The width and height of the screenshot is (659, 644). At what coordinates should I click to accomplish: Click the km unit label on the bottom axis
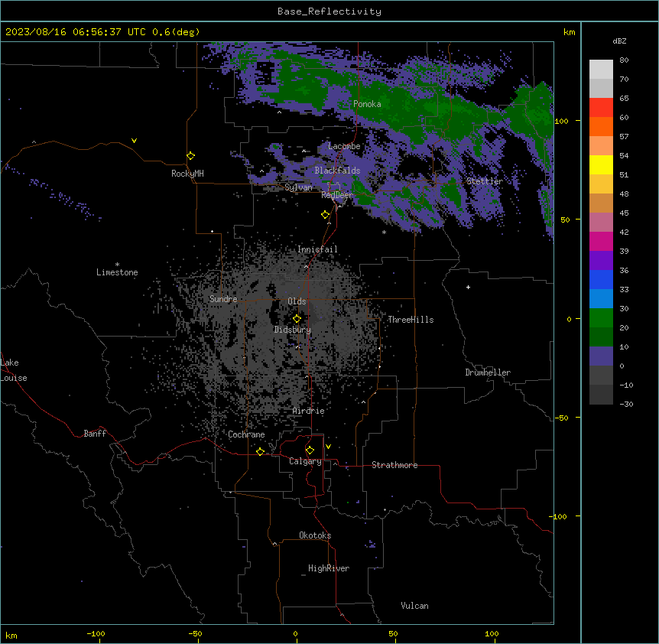[11, 636]
